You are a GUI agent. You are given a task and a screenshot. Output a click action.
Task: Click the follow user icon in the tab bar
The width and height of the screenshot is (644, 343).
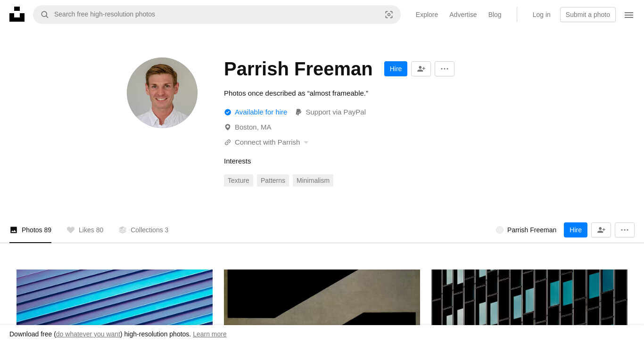point(601,230)
